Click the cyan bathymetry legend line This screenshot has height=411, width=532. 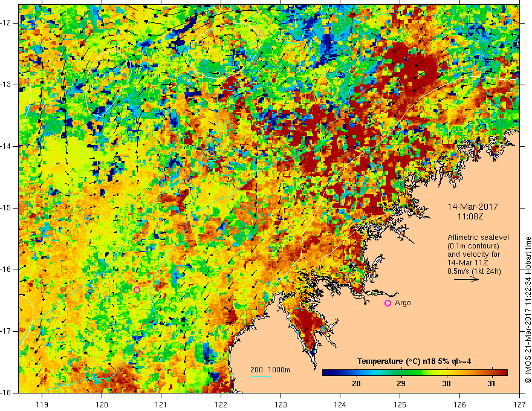pos(261,376)
